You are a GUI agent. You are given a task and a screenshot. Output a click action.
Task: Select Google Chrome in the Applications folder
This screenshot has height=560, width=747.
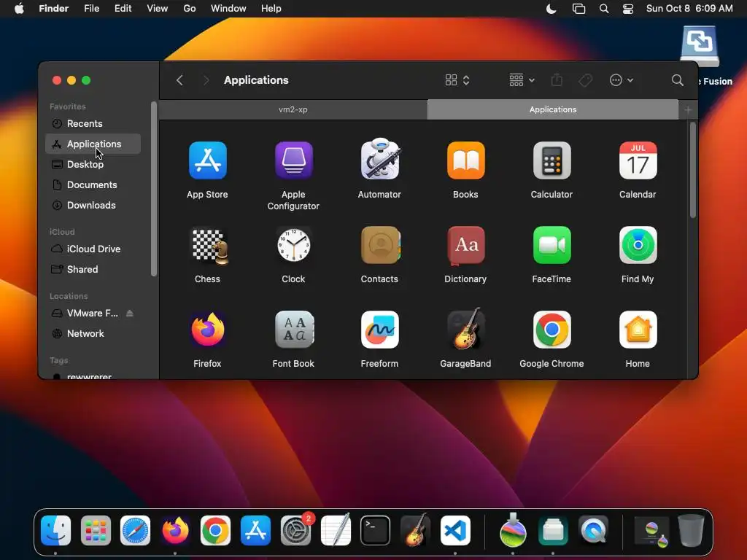[551, 330]
